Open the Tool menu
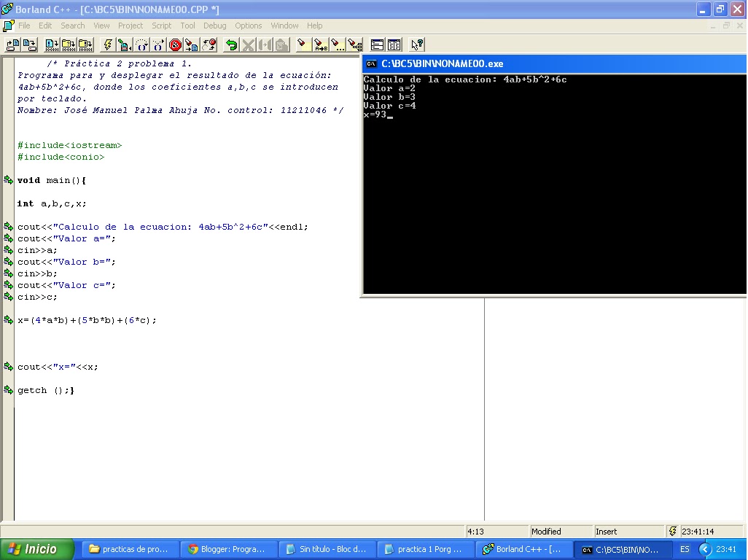Viewport: 748px width, 560px height. (187, 26)
